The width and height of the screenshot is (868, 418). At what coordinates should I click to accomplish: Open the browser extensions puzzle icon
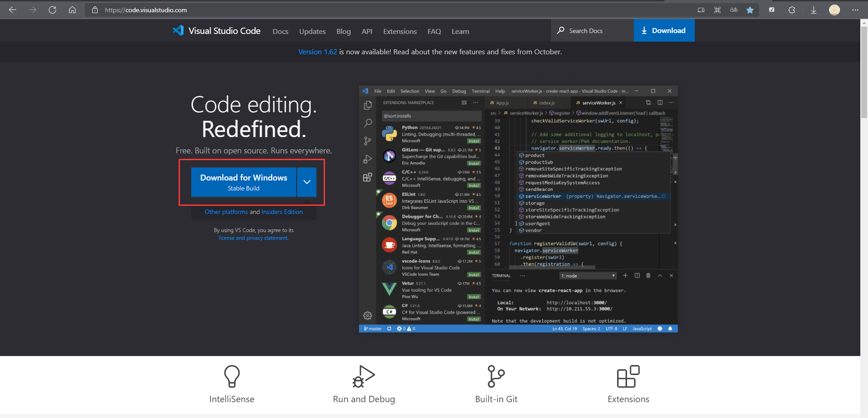(792, 9)
